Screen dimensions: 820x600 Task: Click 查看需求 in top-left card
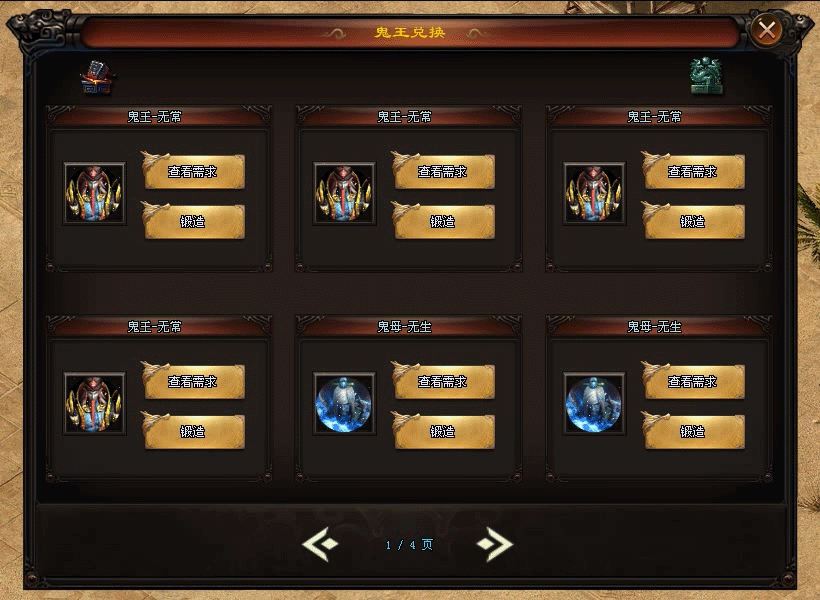[x=193, y=171]
